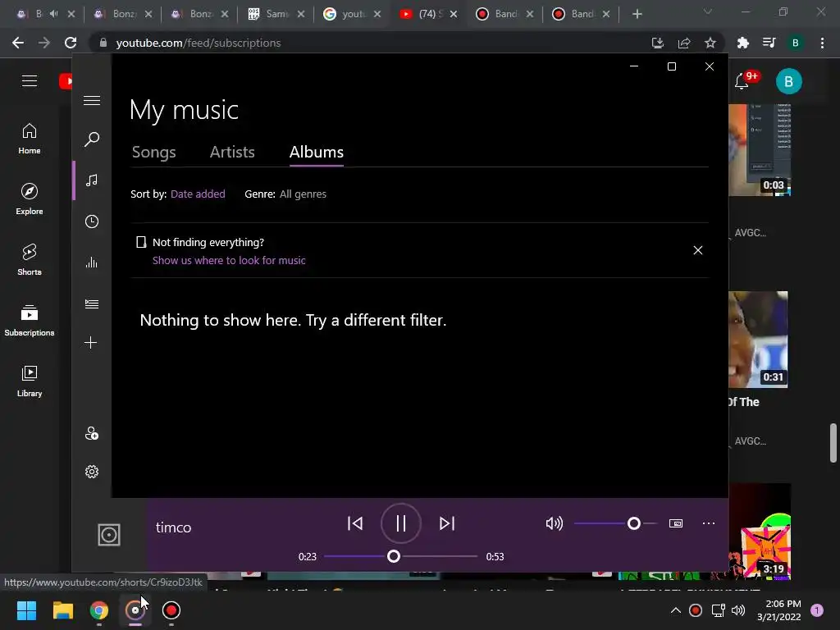The width and height of the screenshot is (840, 630).
Task: Open video thumbnail with 0:03 duration
Action: 760,150
